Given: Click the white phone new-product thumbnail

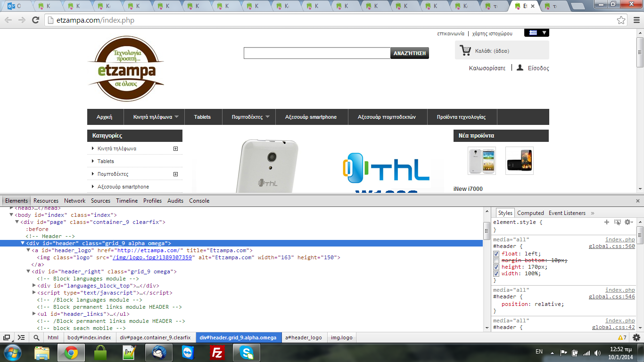Looking at the screenshot, I should (482, 161).
